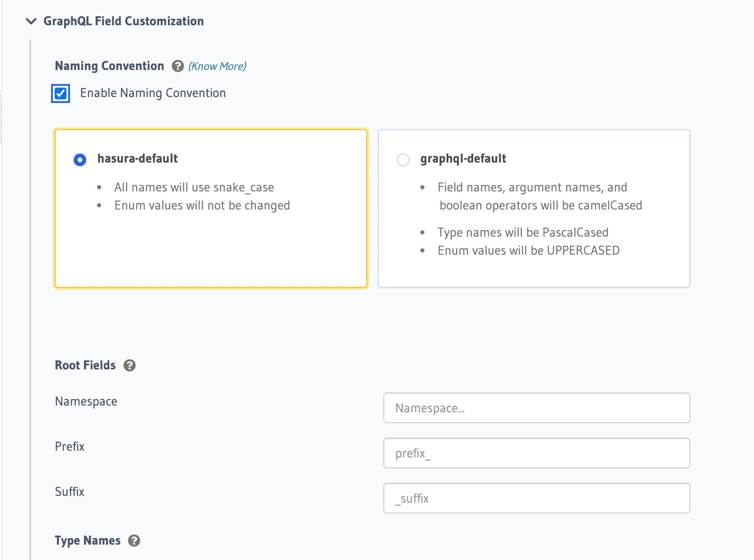The image size is (754, 560).
Task: Click the graphql-default title text
Action: [463, 159]
